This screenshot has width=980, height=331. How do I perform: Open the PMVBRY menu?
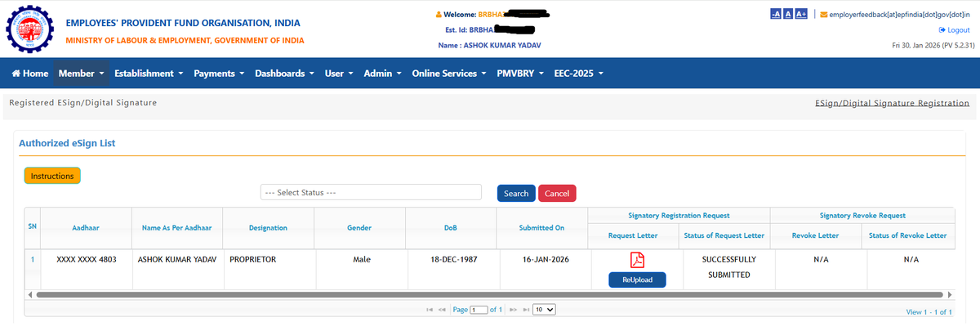(521, 74)
